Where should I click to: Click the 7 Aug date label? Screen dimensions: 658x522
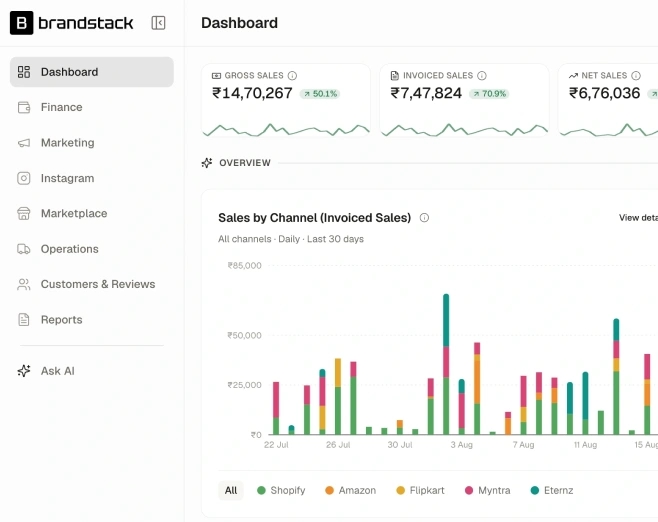coord(523,445)
